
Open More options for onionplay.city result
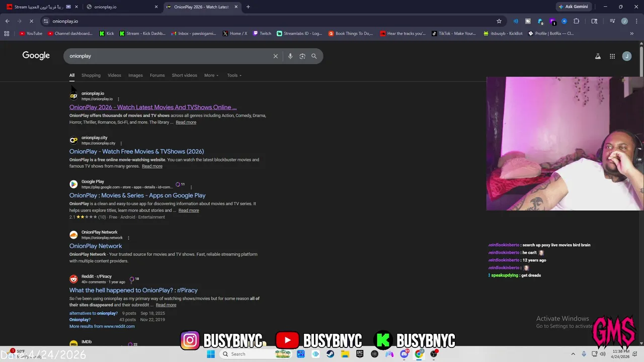click(x=121, y=143)
